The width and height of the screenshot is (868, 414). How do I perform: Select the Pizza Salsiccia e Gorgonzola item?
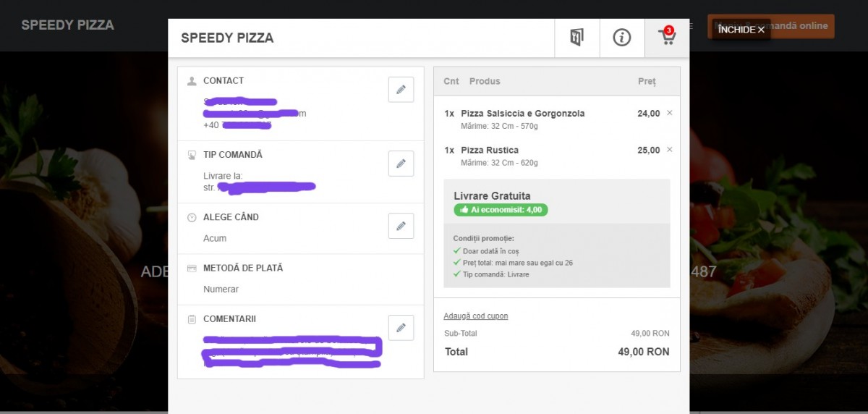[522, 114]
